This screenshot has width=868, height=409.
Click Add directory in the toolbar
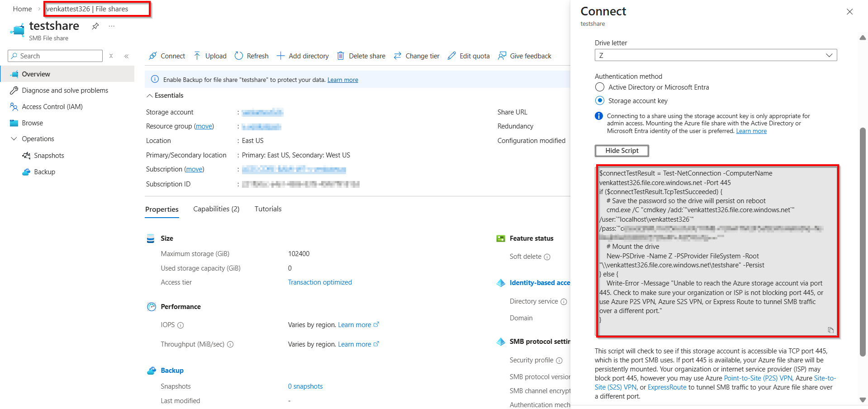pos(303,56)
